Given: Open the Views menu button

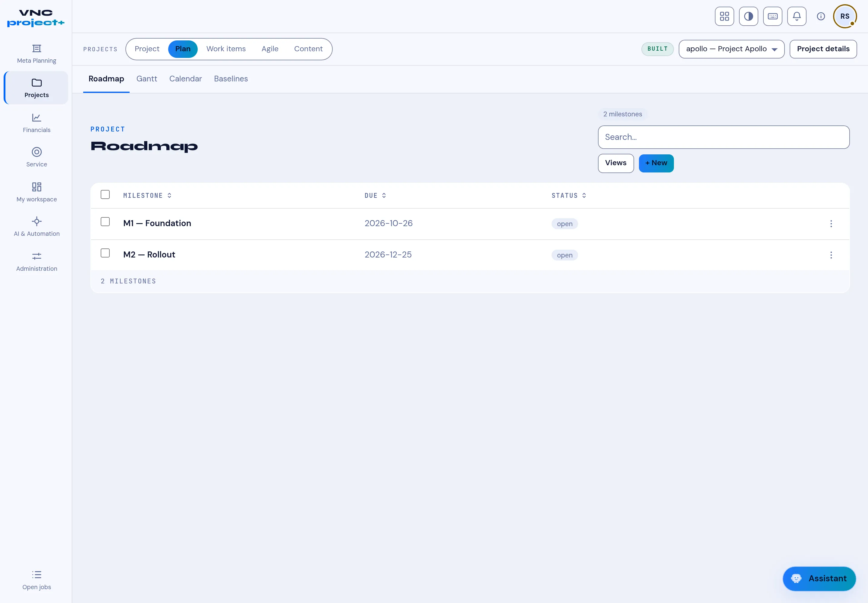Looking at the screenshot, I should (616, 163).
